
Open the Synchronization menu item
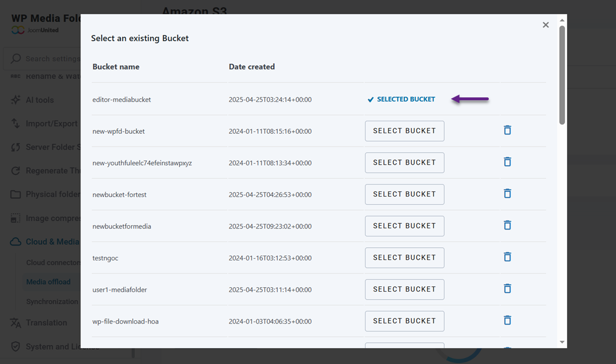pyautogui.click(x=52, y=301)
